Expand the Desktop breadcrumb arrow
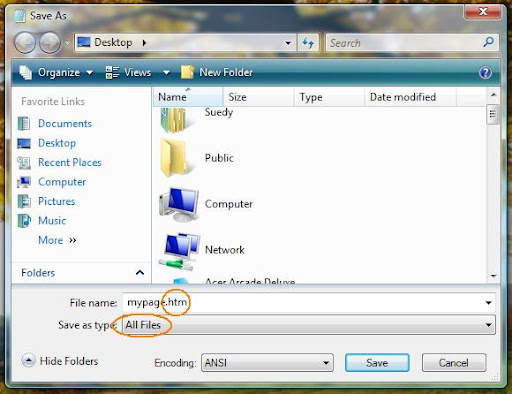Viewport: 512px width, 394px height. 144,43
